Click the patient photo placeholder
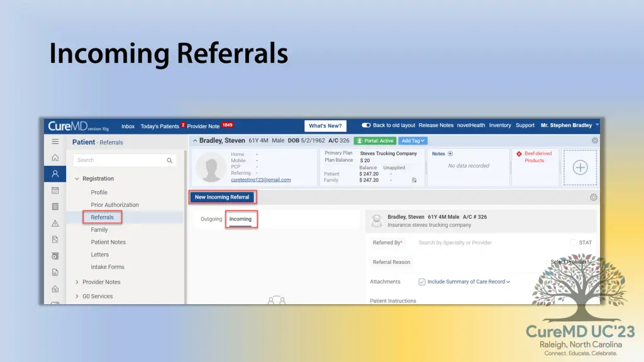Image resolution: width=644 pixels, height=362 pixels. [x=211, y=167]
